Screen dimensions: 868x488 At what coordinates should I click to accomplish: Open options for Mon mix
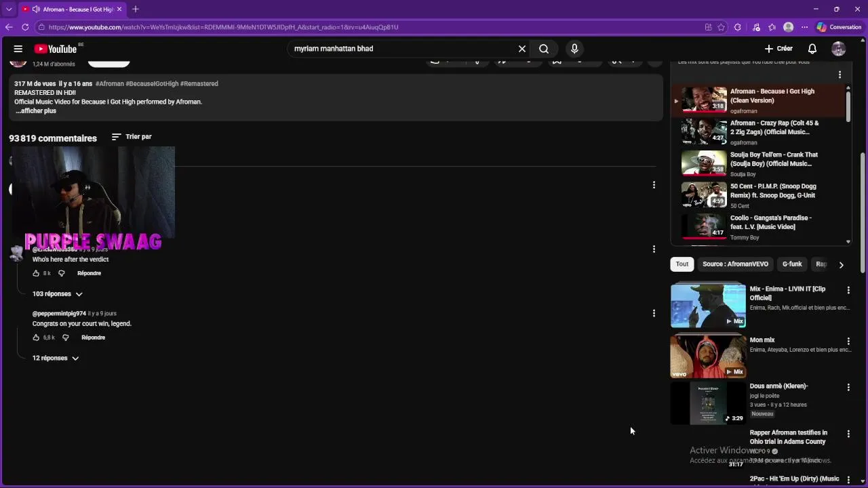(848, 341)
